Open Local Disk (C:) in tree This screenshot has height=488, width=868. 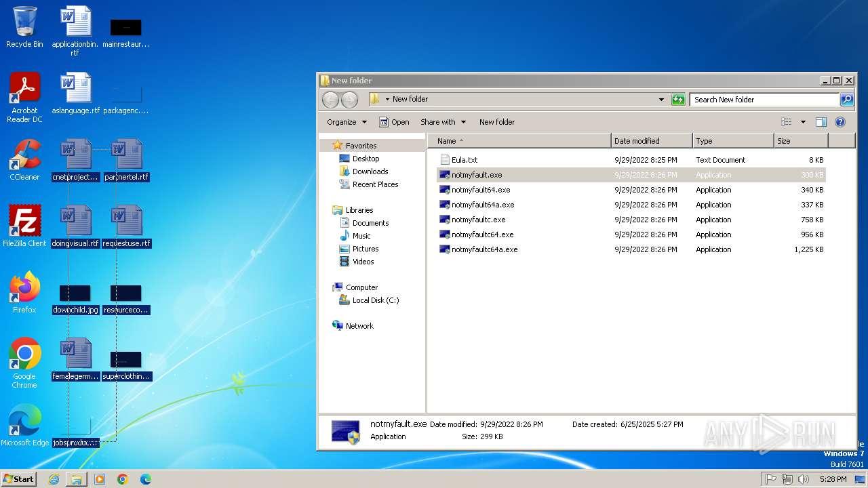click(375, 300)
